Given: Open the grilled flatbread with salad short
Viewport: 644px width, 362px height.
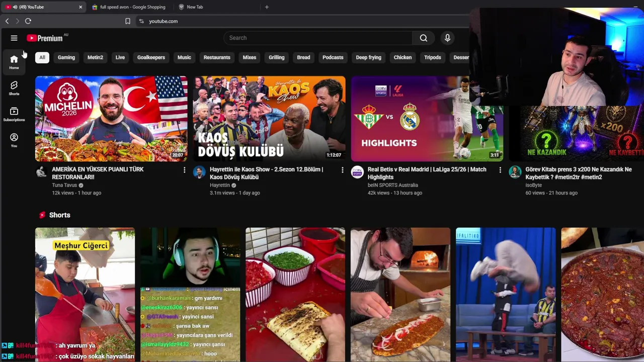Looking at the screenshot, I should click(x=295, y=295).
